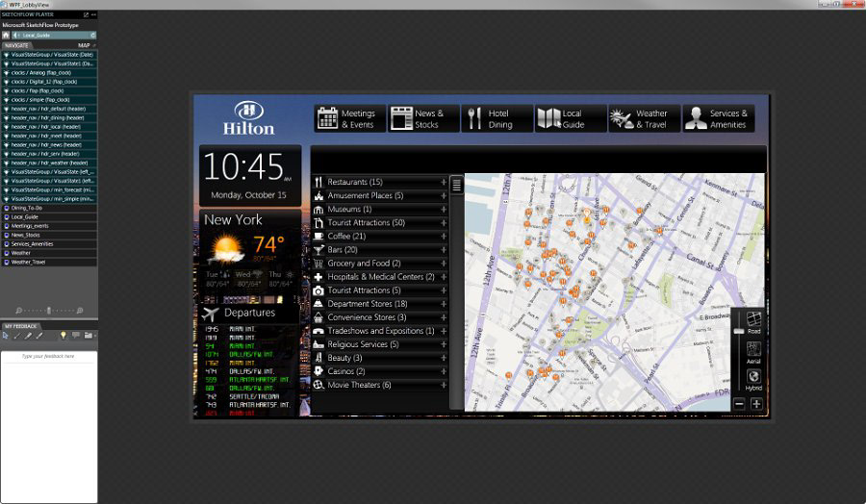
Task: Open the feedback folder dropdown arrow
Action: [x=95, y=335]
